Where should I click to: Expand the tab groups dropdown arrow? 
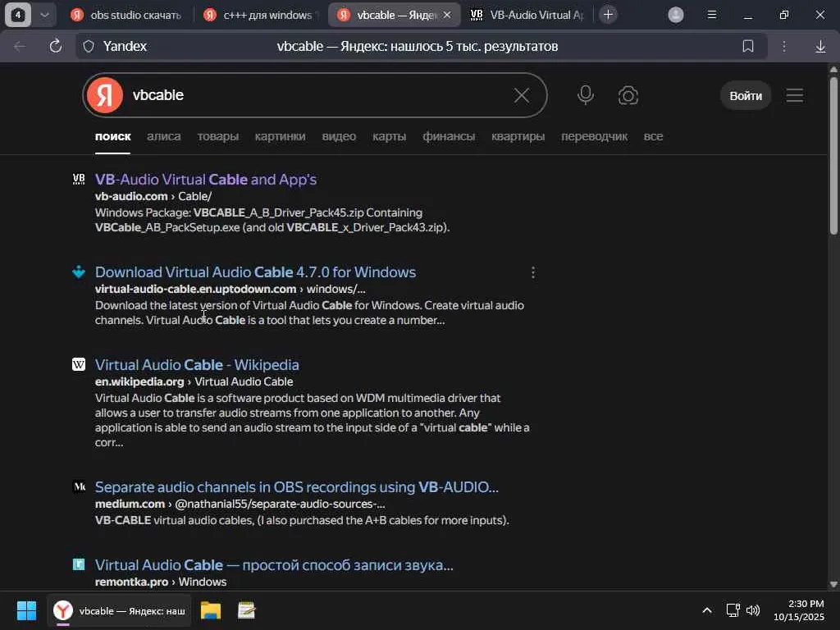click(45, 15)
